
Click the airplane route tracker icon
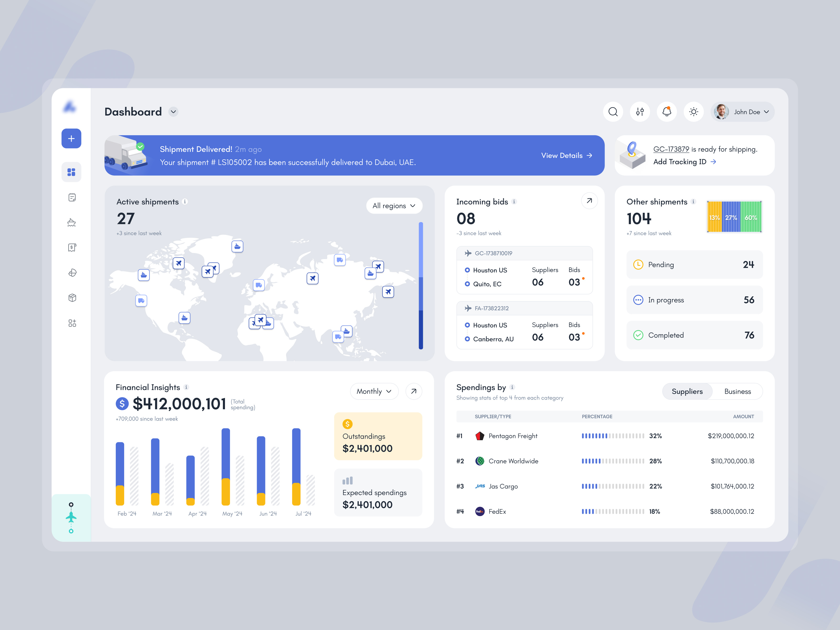[x=71, y=518]
